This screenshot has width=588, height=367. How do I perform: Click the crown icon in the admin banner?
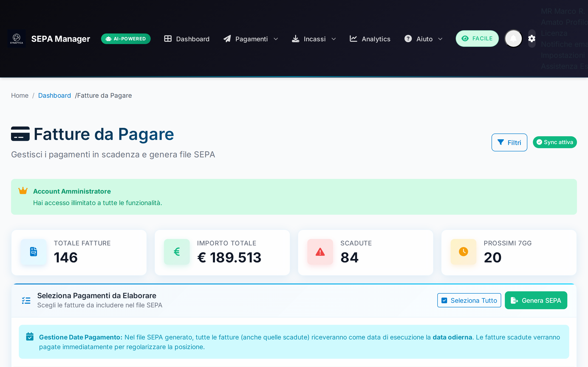coord(23,191)
